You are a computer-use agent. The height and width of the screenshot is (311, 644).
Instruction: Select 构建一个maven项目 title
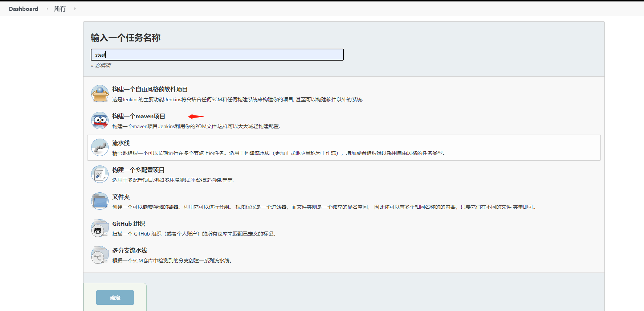(139, 116)
